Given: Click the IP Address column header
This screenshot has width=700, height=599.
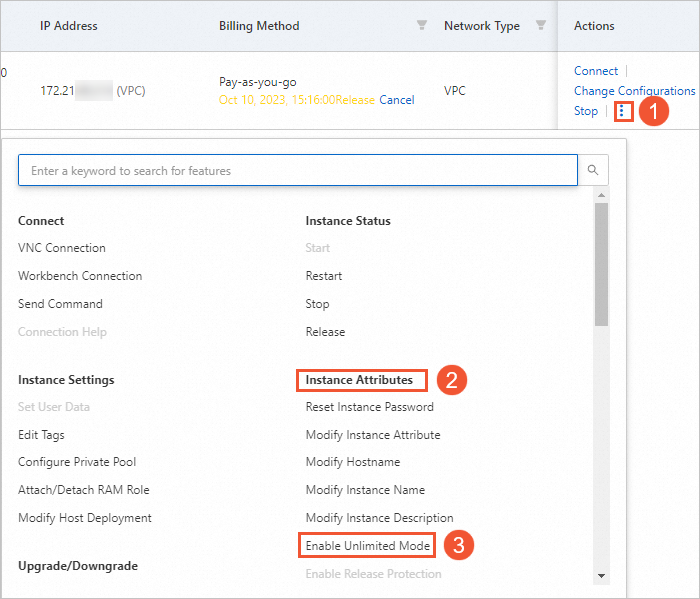Looking at the screenshot, I should coord(68,26).
